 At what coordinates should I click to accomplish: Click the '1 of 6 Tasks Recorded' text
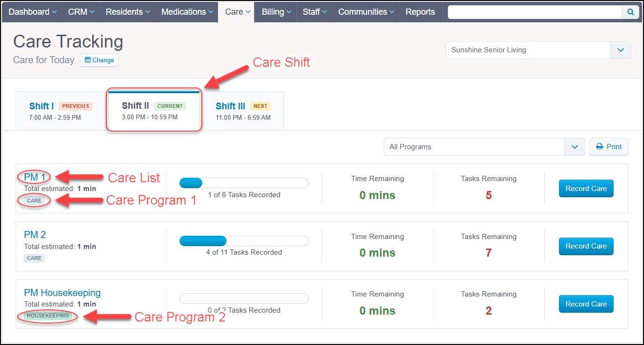coord(244,195)
